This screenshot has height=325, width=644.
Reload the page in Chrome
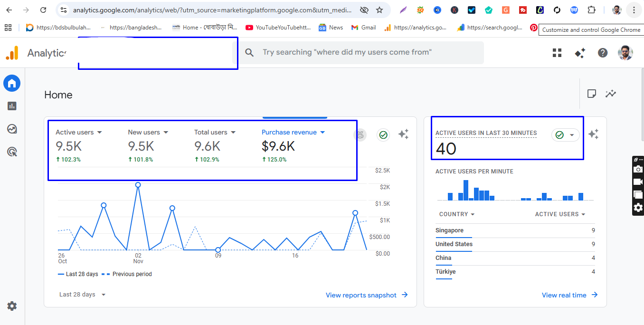43,10
